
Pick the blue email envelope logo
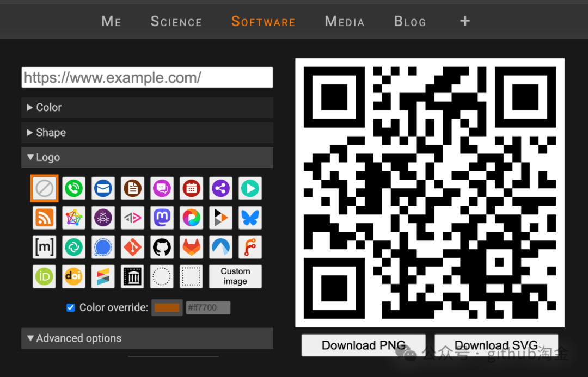103,188
